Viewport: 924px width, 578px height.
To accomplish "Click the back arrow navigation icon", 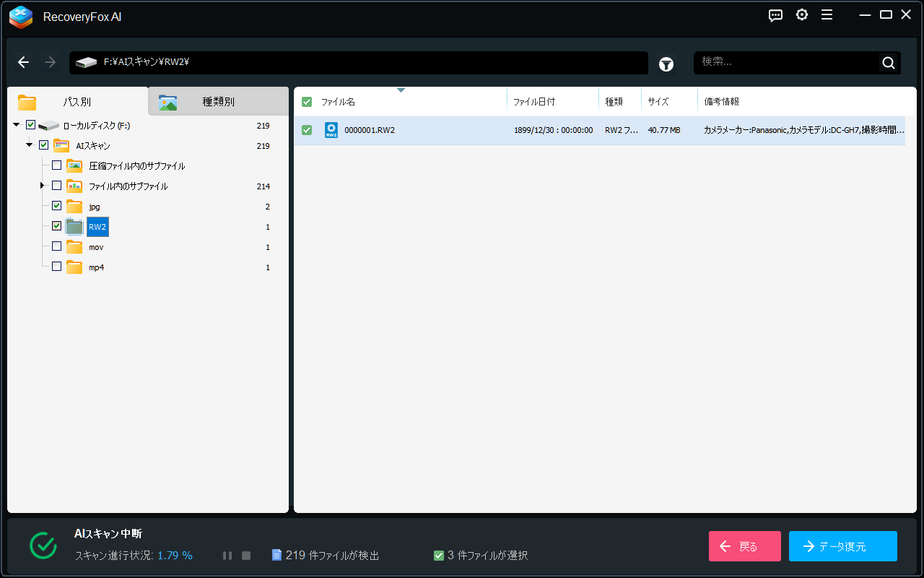I will coord(24,63).
